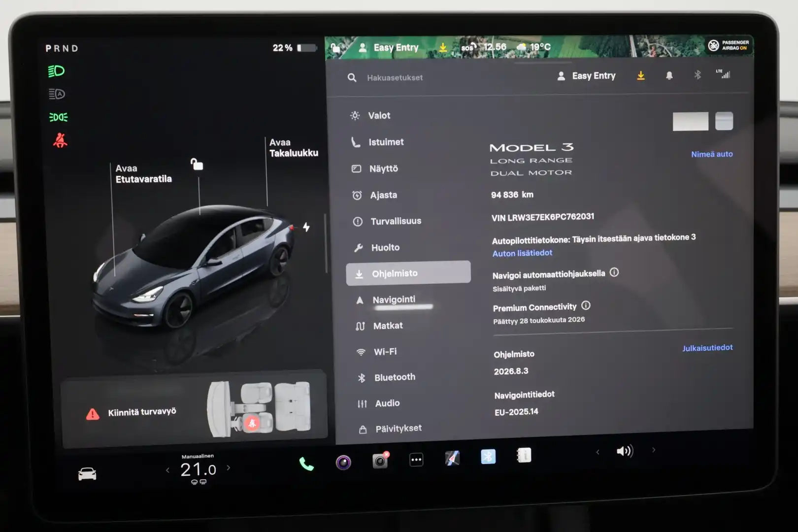Viewport: 798px width, 532px height.
Task: Open the Auton lisätiedot link
Action: 522,253
